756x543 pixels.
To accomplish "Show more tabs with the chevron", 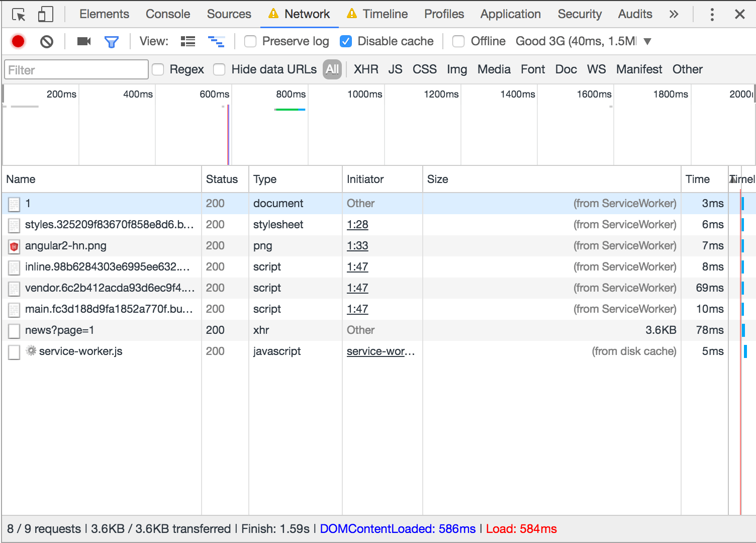I will (674, 14).
